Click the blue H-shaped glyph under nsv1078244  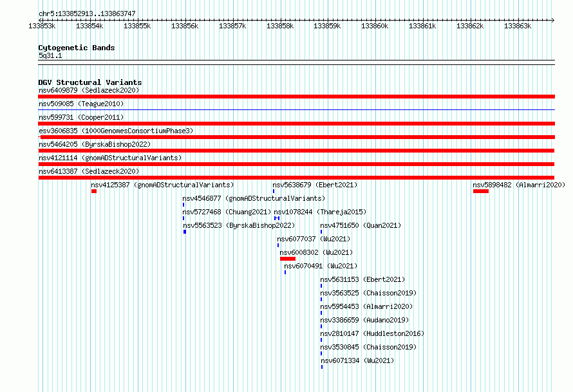pos(277,218)
